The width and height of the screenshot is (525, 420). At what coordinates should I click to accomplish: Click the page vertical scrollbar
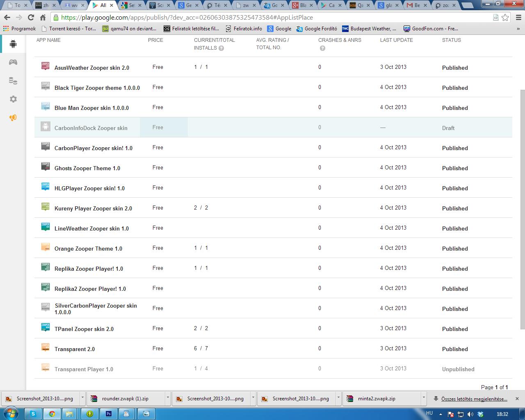pyautogui.click(x=522, y=209)
